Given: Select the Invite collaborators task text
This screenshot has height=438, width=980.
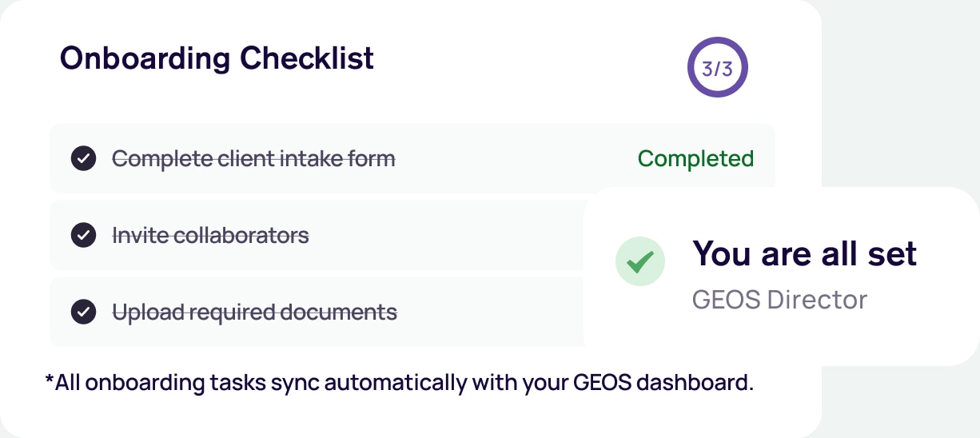Looking at the screenshot, I should [210, 236].
